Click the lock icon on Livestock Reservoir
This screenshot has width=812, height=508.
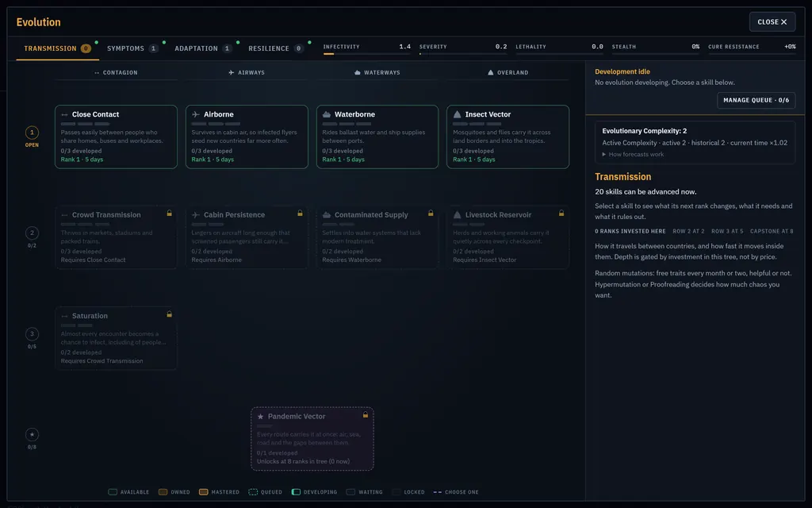pyautogui.click(x=561, y=213)
